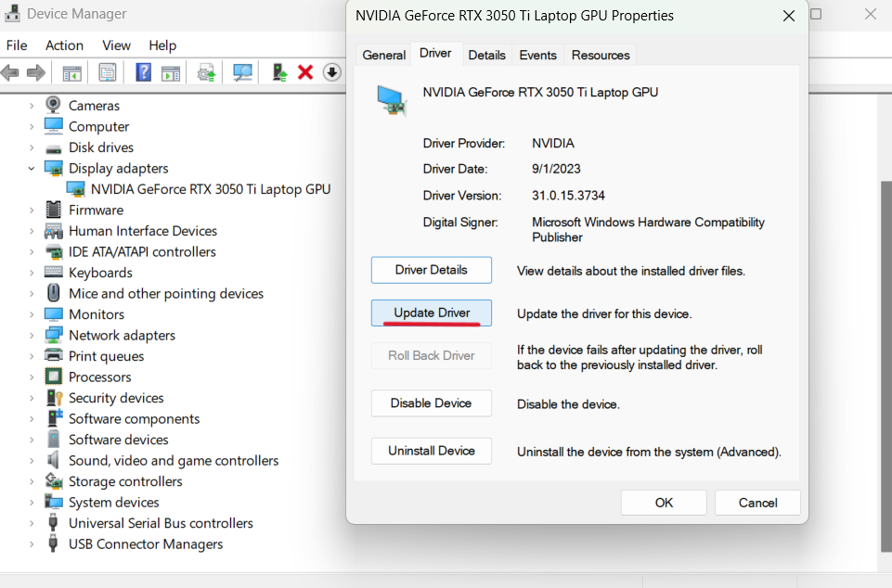The height and width of the screenshot is (588, 892).
Task: Click Scan for hardware changes monitor icon
Action: [x=242, y=72]
